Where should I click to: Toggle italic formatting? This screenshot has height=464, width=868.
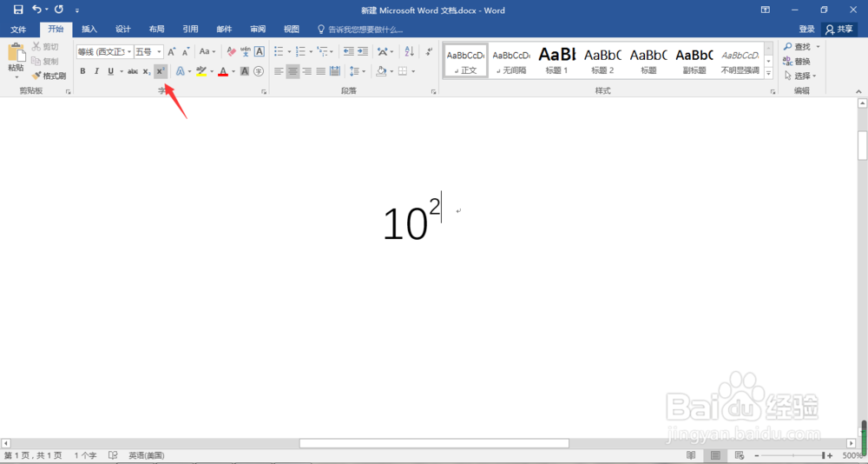(x=96, y=71)
